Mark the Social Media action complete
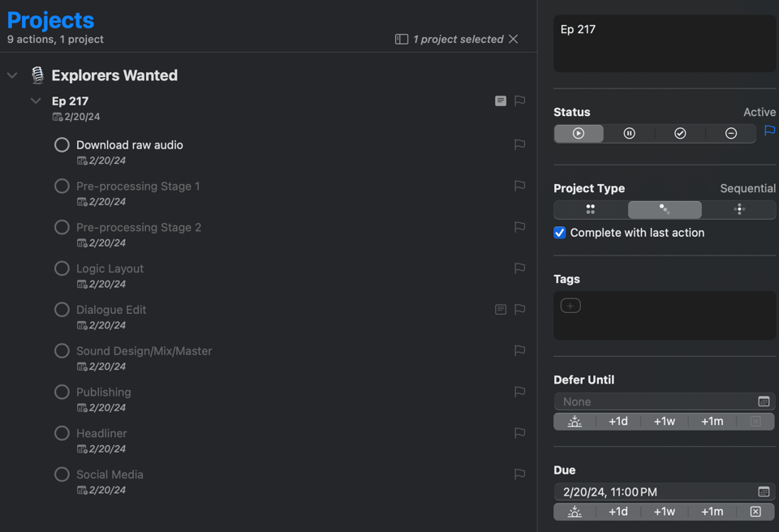The width and height of the screenshot is (779, 532). tap(62, 474)
